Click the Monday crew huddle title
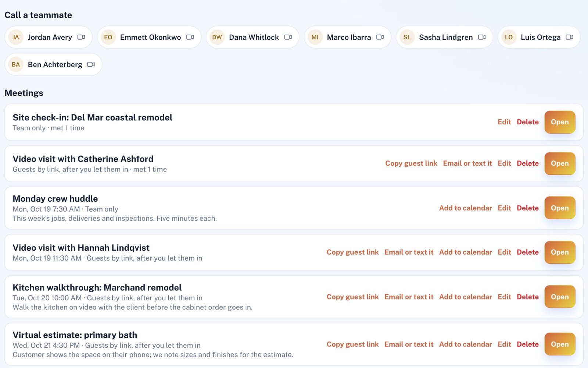The height and width of the screenshot is (368, 588). [55, 199]
